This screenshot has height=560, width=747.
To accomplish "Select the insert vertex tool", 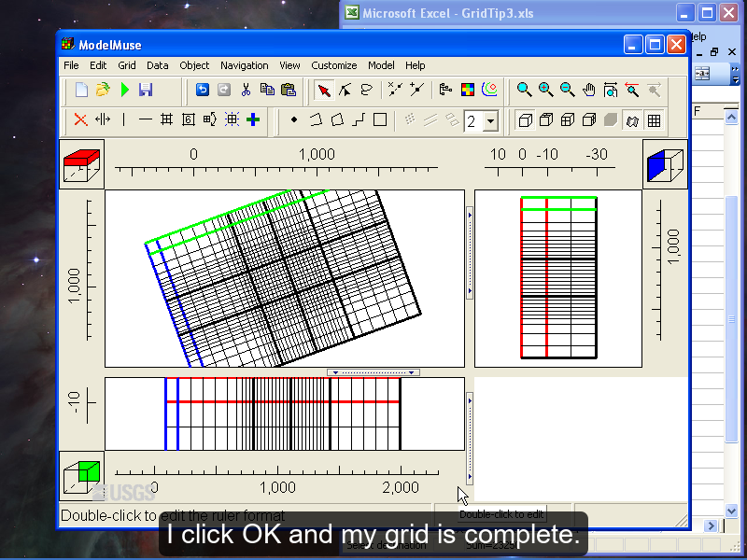I will [x=416, y=90].
